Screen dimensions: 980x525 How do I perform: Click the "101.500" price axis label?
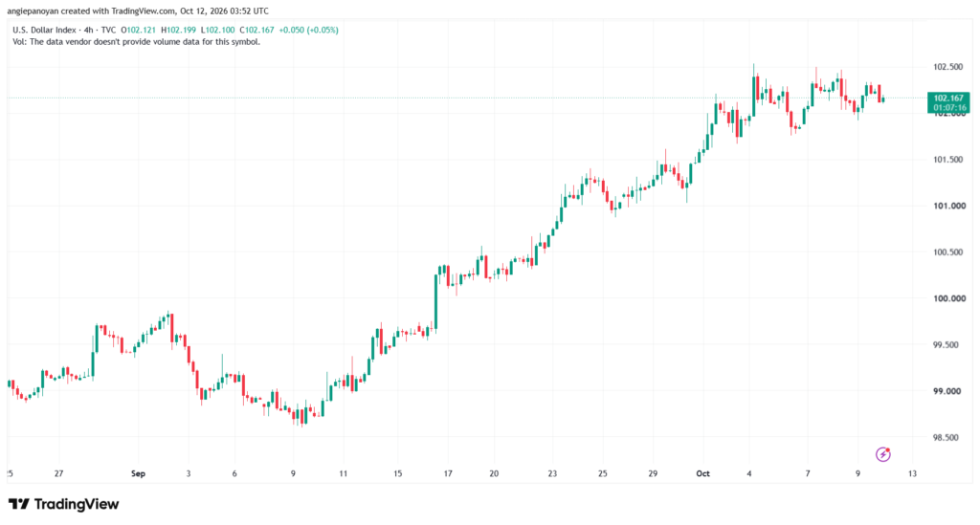[x=947, y=160]
